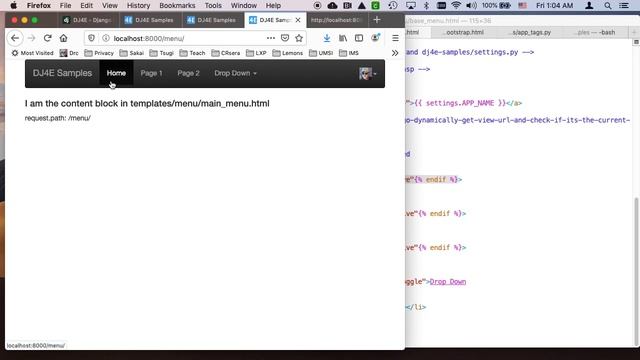Viewport: 640px width, 360px height.
Task: Click tracking protection shield icon
Action: (x=91, y=38)
